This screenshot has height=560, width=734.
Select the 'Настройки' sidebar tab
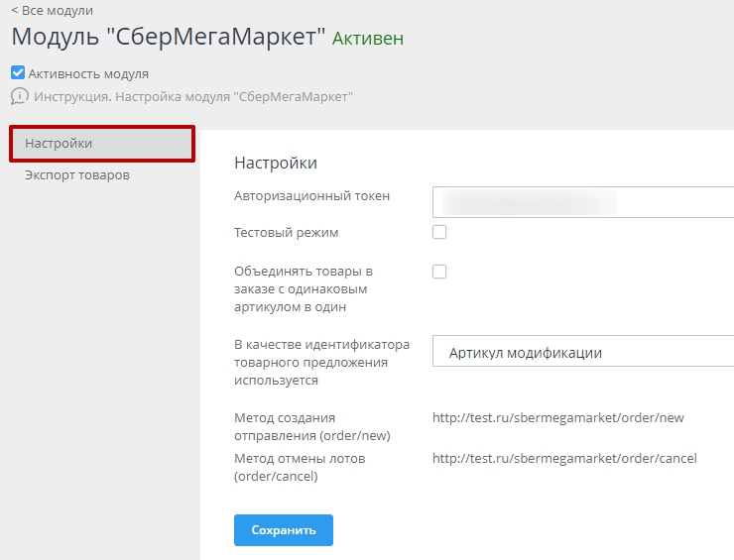pos(102,143)
